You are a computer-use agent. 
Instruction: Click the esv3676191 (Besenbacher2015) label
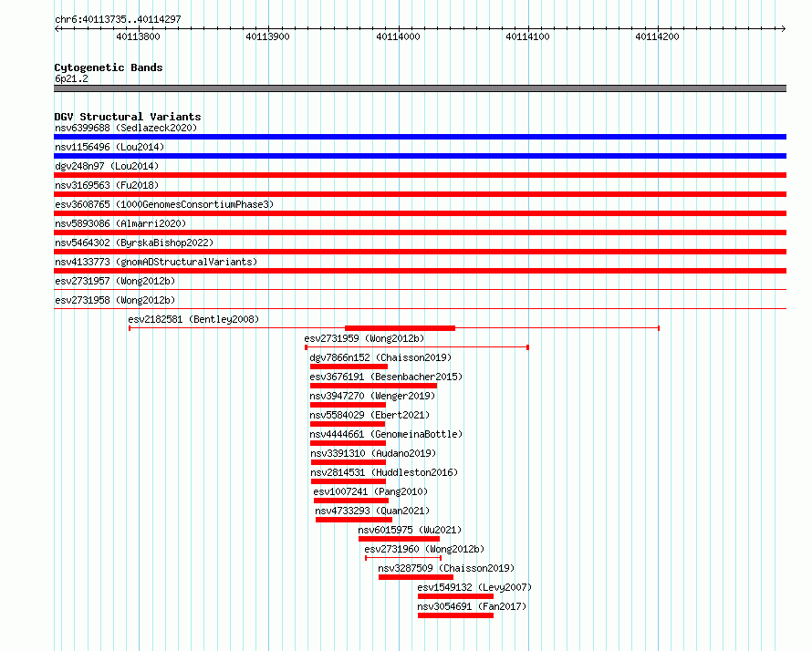tap(386, 377)
